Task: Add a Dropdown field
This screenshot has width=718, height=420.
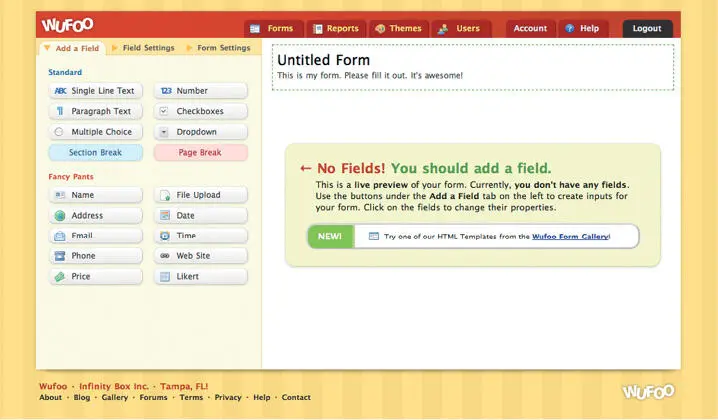Action: click(x=201, y=132)
